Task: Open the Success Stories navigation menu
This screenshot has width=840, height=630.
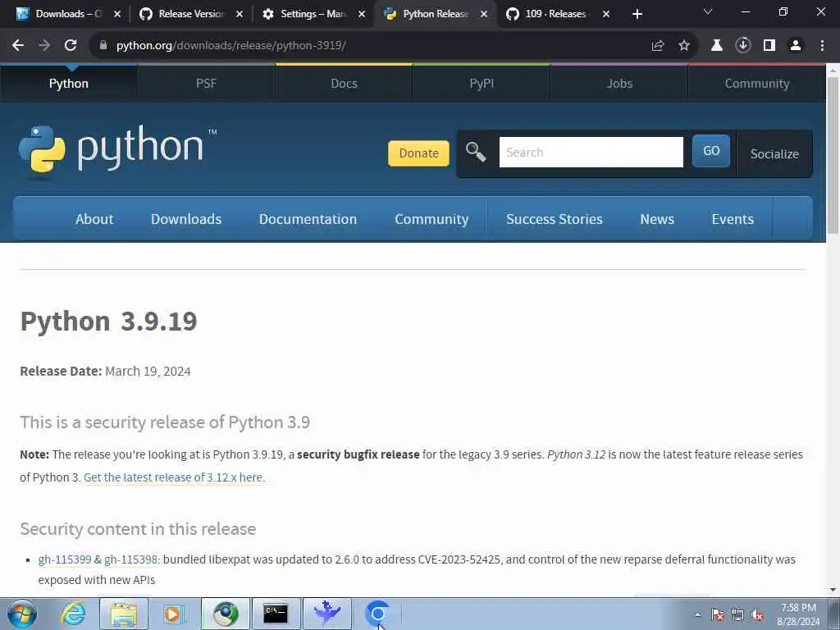Action: 554,219
